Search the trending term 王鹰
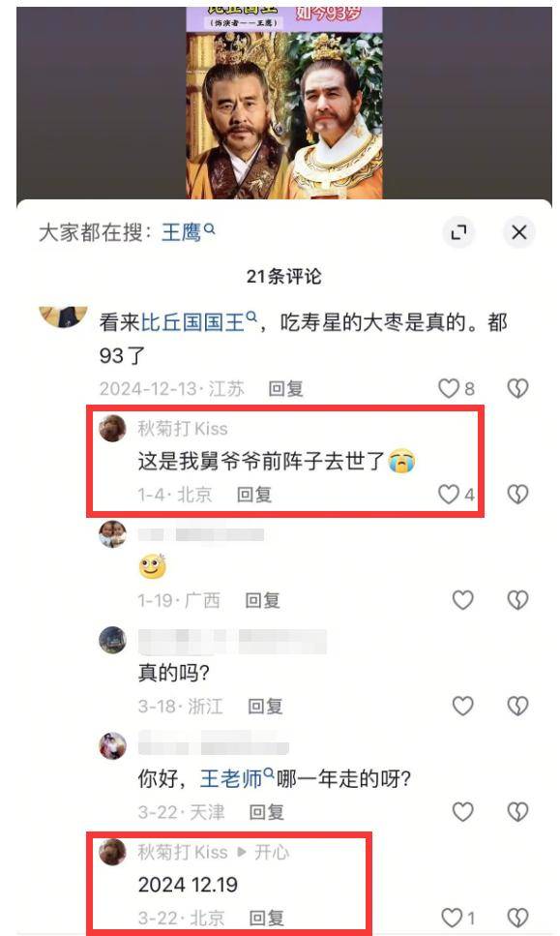 tap(188, 231)
